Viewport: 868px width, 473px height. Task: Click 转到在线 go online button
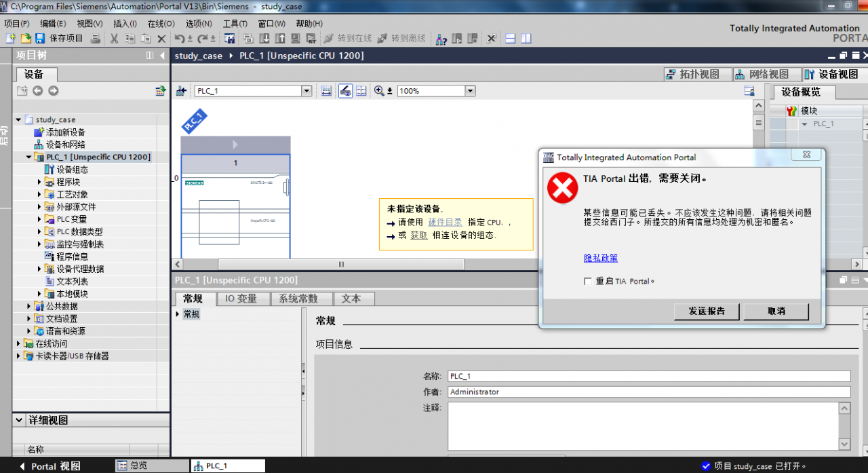tap(349, 39)
